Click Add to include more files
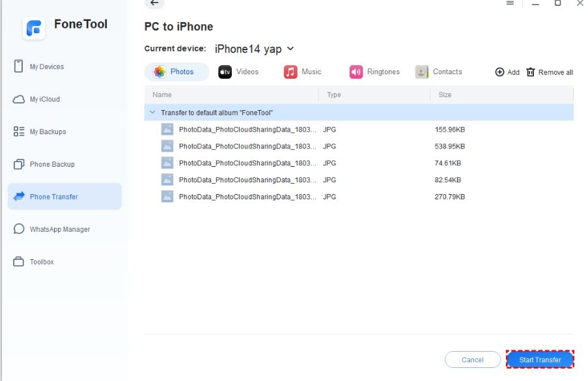Image resolution: width=588 pixels, height=381 pixels. (507, 72)
